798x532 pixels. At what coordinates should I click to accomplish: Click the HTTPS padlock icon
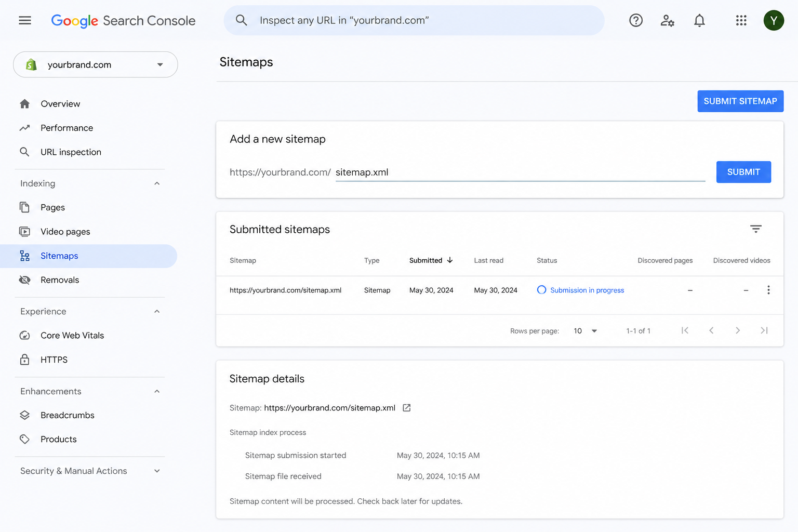pos(24,360)
